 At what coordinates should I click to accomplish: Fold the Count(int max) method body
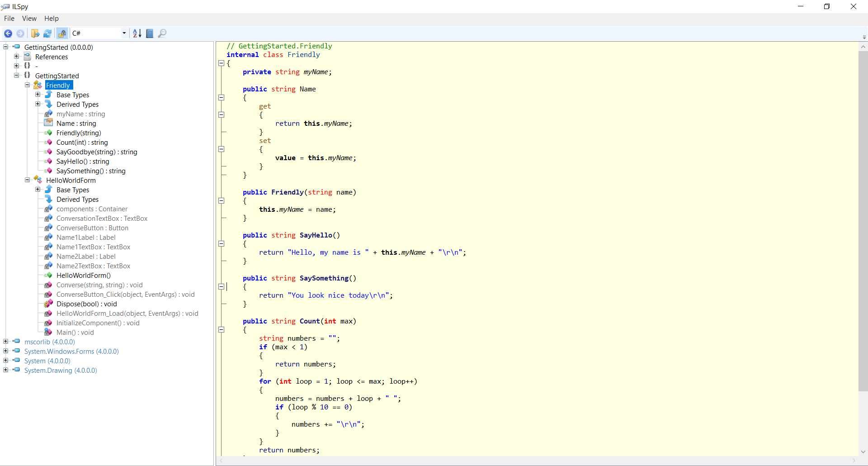pyautogui.click(x=222, y=330)
